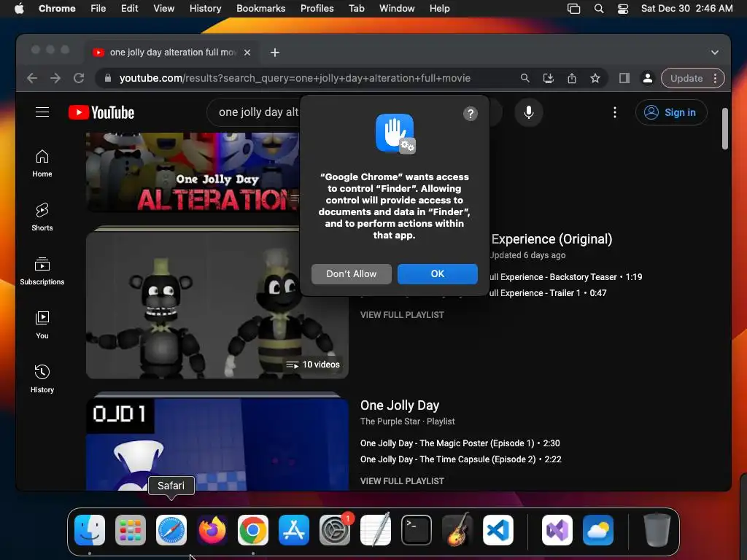The height and width of the screenshot is (560, 747).
Task: Select the 'one jolly day alteration' tab
Action: [x=173, y=52]
